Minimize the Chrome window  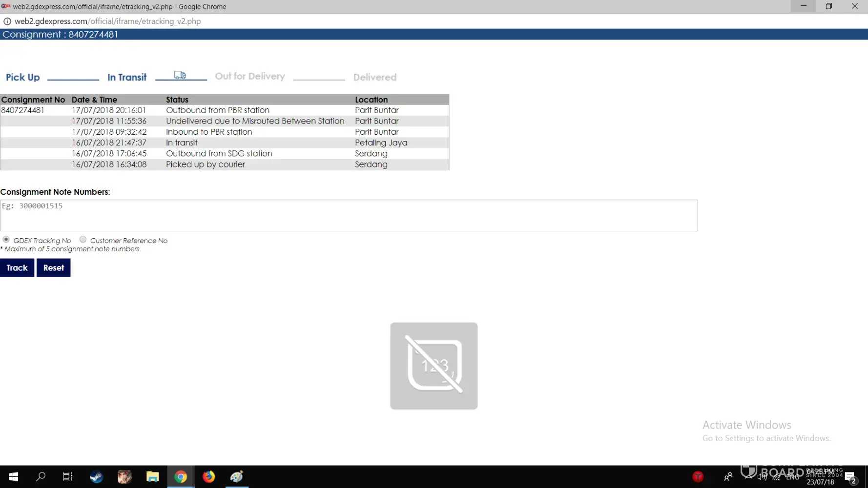pos(803,6)
